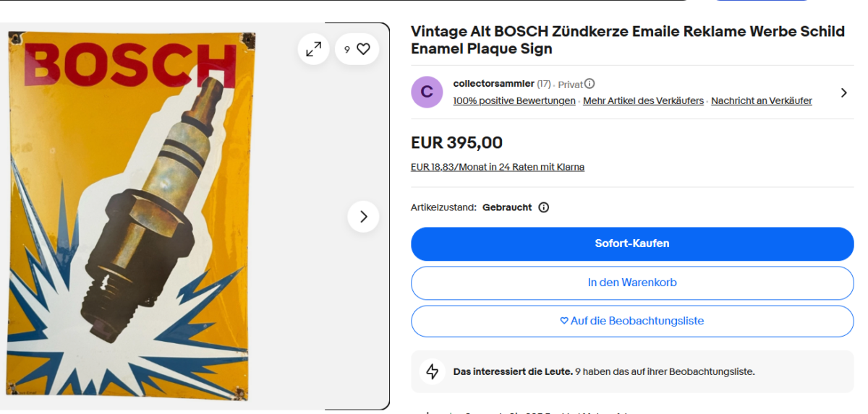Screen dimensions: 868x414
Task: Open "100% positive Bewertungen" link
Action: point(514,101)
